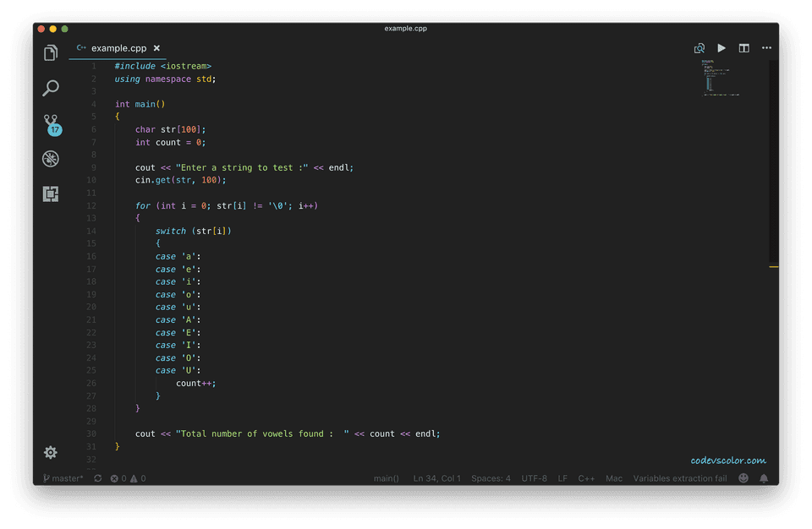Open editor preview icon next to run button

[x=700, y=48]
